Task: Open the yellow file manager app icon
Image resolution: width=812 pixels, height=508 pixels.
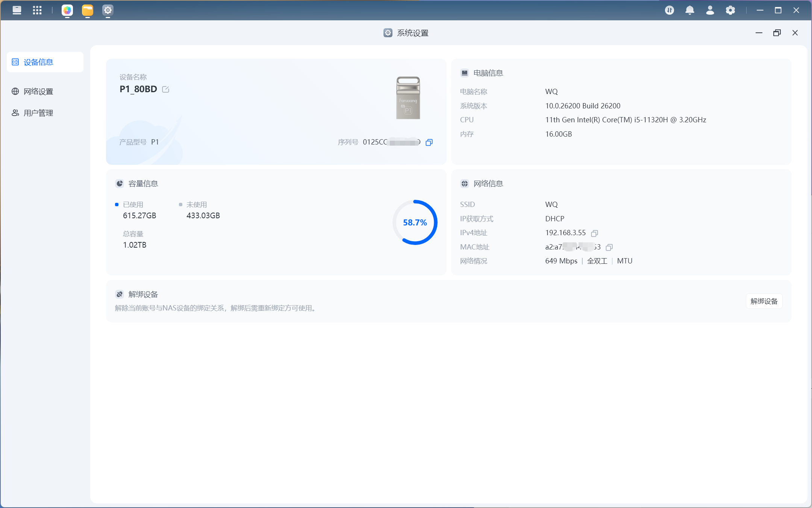Action: coord(87,10)
